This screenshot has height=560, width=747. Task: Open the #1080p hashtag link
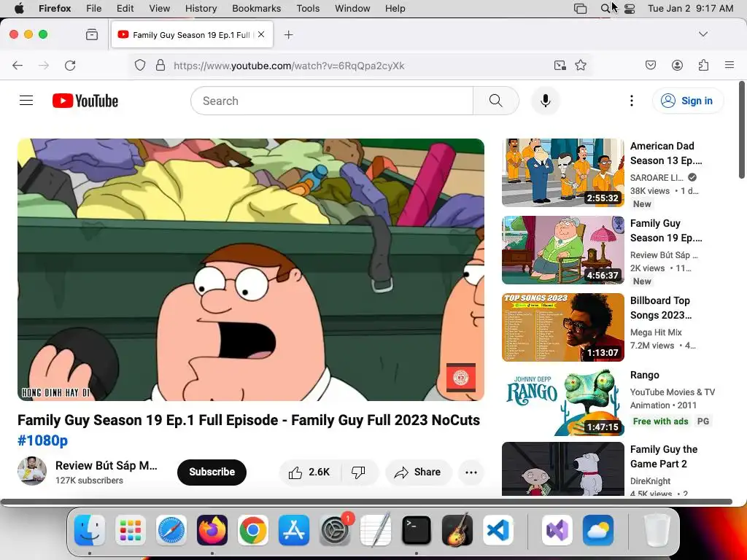tap(42, 440)
